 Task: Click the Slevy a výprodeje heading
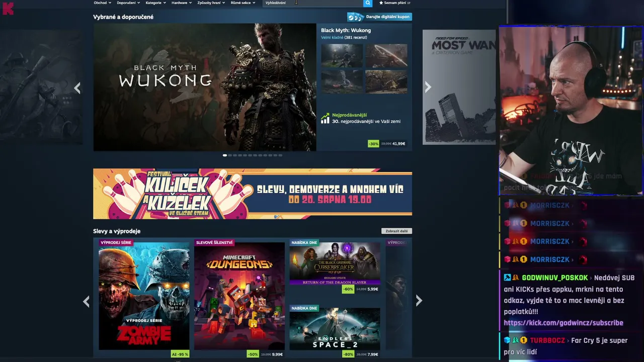pos(117,231)
